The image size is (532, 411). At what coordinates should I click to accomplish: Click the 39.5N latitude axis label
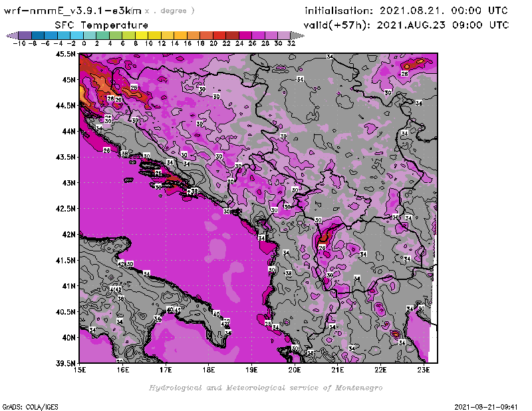point(65,362)
